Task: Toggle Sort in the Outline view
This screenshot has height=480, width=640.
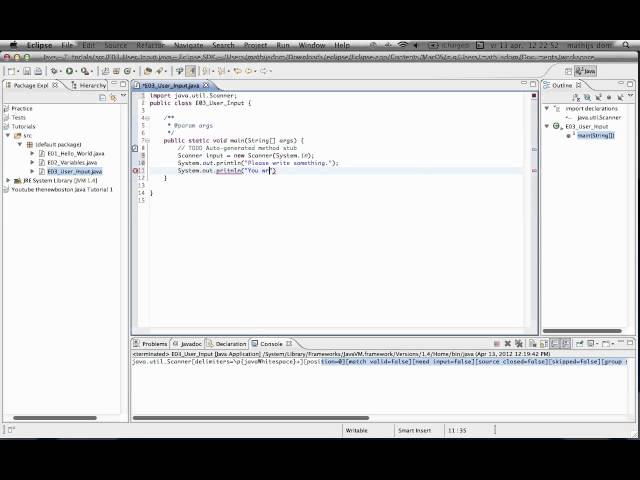Action: tap(576, 97)
